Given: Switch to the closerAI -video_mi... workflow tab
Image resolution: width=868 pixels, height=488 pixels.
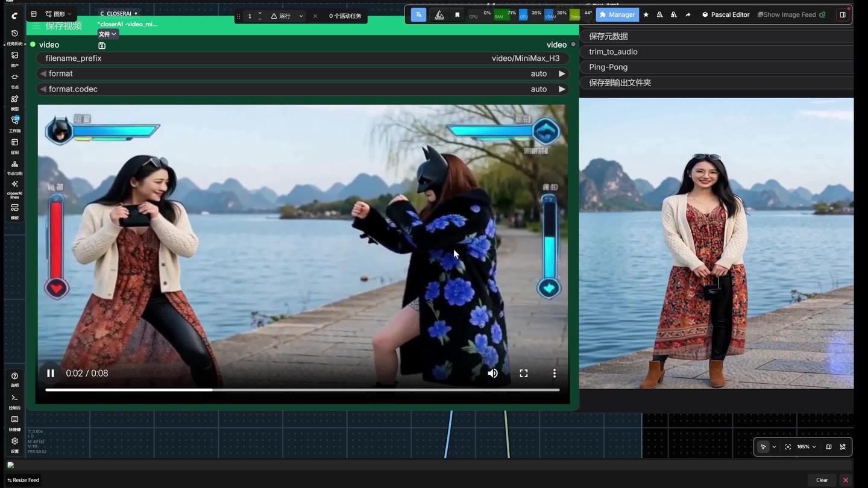Looking at the screenshot, I should coord(127,24).
